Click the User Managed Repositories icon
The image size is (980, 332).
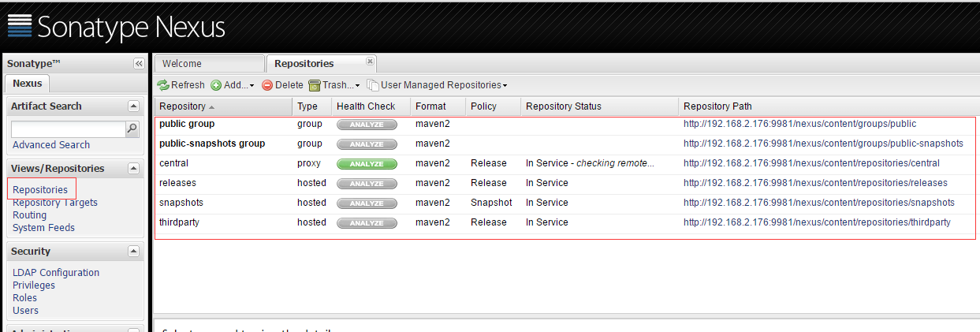pyautogui.click(x=373, y=85)
